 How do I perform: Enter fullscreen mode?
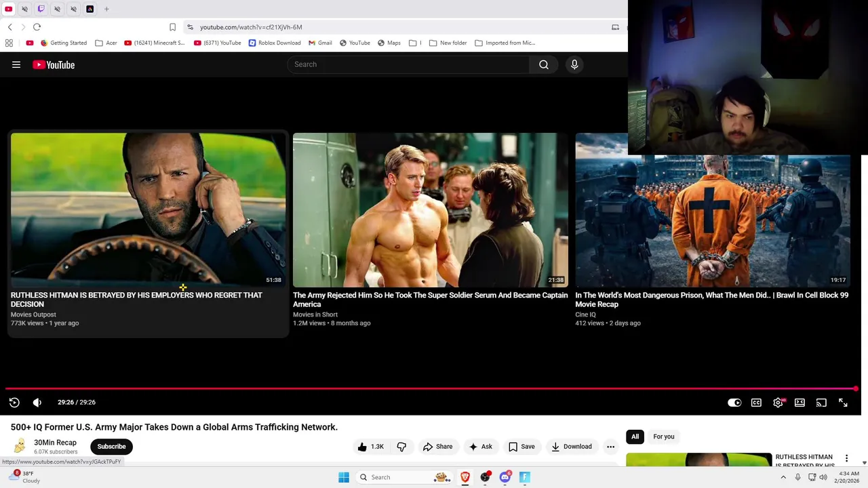[843, 403]
